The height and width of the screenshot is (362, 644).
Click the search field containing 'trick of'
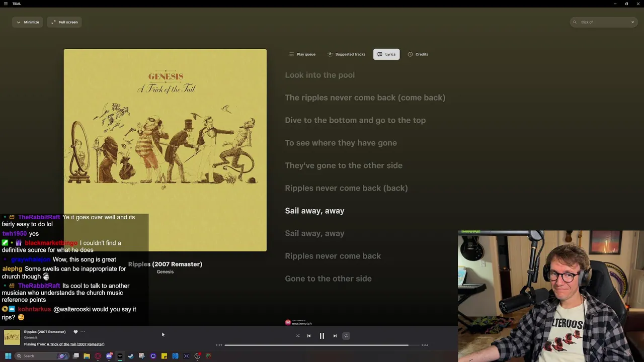(604, 22)
